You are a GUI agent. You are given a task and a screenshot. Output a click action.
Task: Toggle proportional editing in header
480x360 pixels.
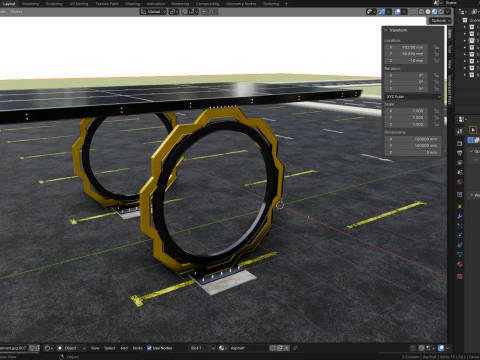[x=204, y=12]
